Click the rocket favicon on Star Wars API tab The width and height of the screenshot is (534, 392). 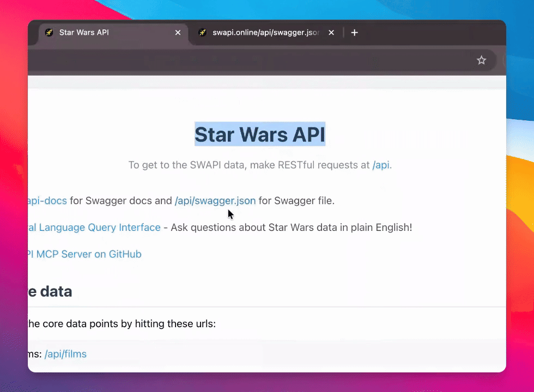[x=49, y=33]
